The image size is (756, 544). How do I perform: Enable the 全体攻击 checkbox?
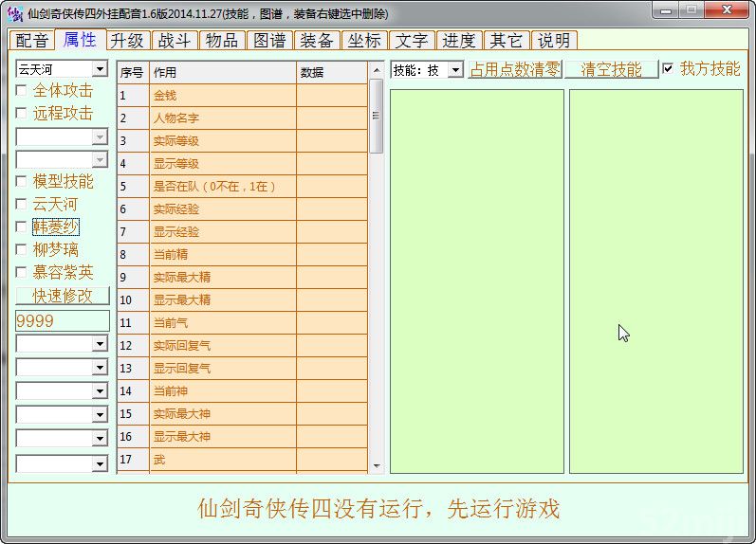pos(22,91)
